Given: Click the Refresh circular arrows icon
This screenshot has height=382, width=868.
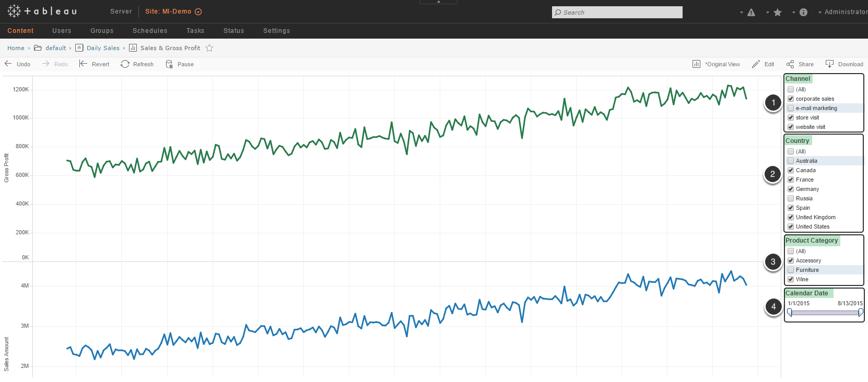Looking at the screenshot, I should coord(125,64).
